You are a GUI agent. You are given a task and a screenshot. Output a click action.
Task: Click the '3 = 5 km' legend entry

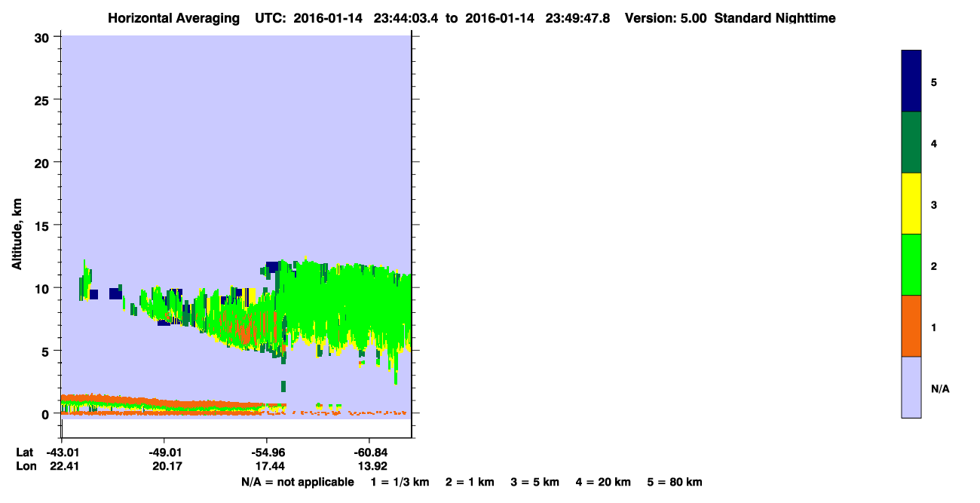tap(536, 482)
